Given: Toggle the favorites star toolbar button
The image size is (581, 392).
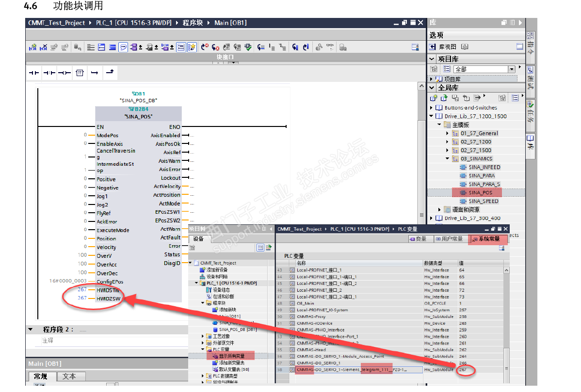Looking at the screenshot, I should [192, 47].
